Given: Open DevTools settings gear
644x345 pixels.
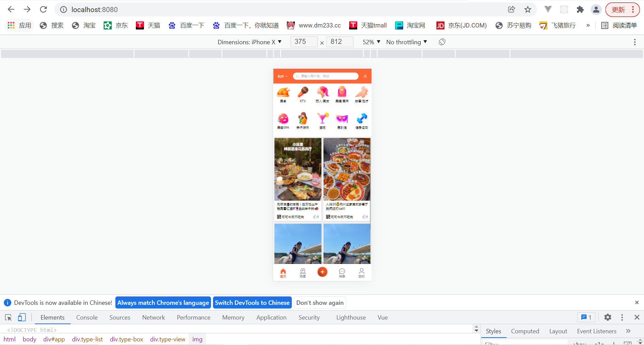Looking at the screenshot, I should tap(608, 317).
